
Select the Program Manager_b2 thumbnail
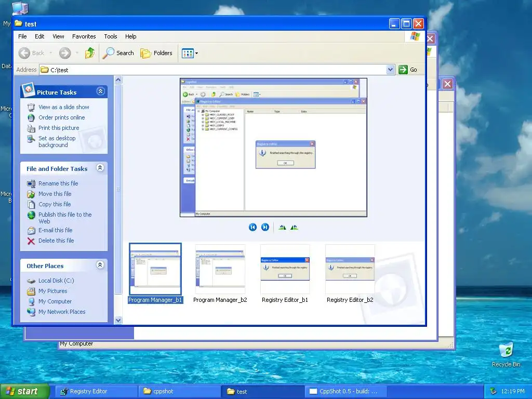(220, 273)
